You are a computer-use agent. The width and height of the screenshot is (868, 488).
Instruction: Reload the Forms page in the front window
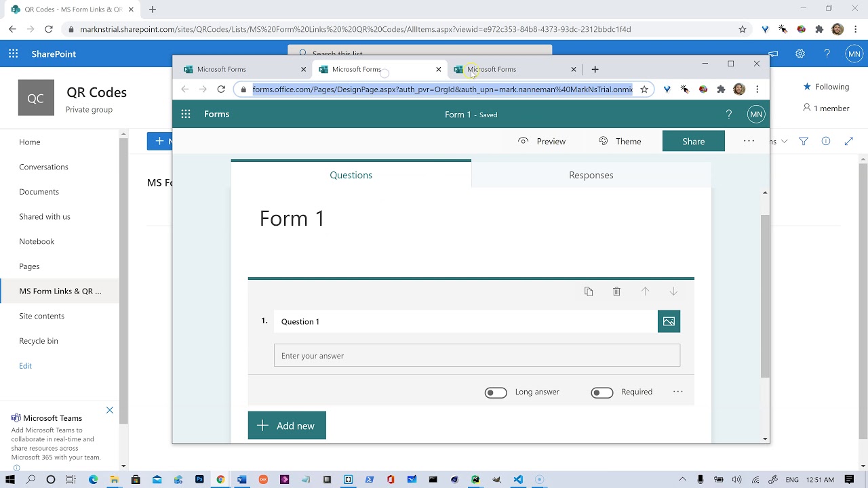(221, 89)
